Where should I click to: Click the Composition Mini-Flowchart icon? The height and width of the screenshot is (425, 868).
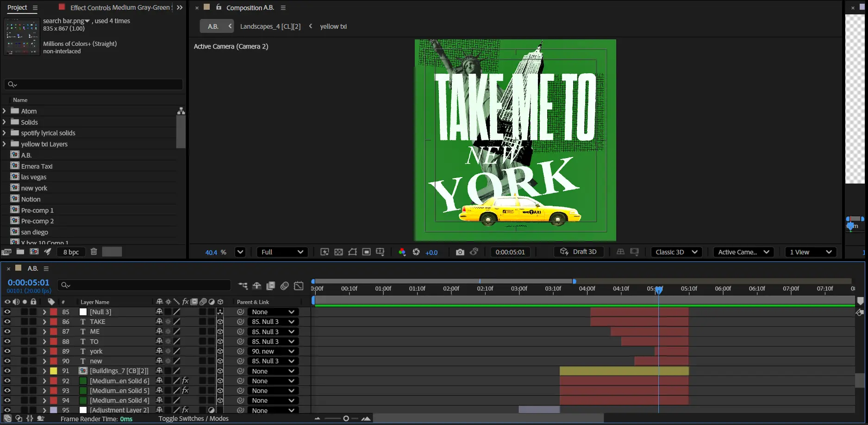(243, 285)
